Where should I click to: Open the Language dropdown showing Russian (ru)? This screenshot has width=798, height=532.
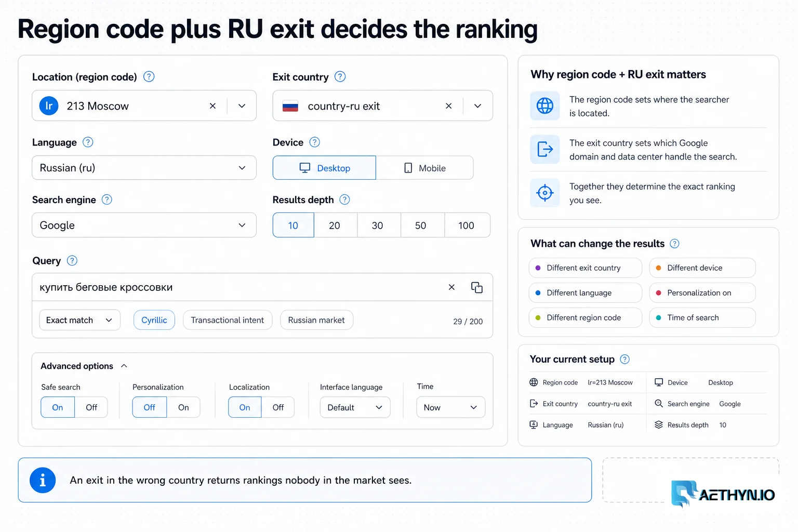point(144,168)
